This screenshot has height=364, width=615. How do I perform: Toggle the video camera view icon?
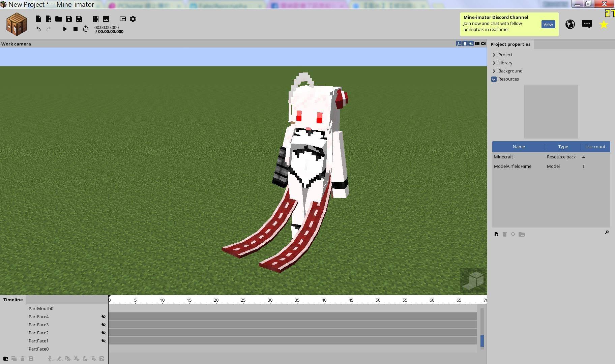pyautogui.click(x=483, y=43)
